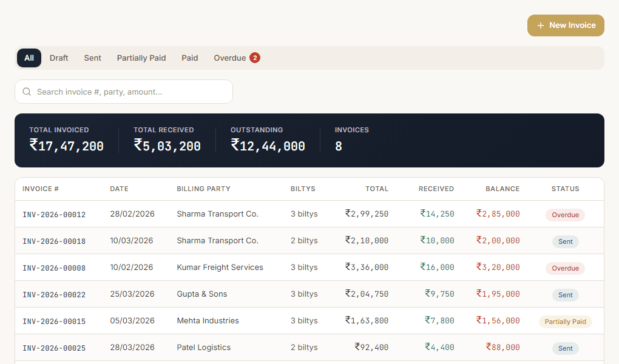
Task: Click the BALANCE column header
Action: tap(502, 189)
